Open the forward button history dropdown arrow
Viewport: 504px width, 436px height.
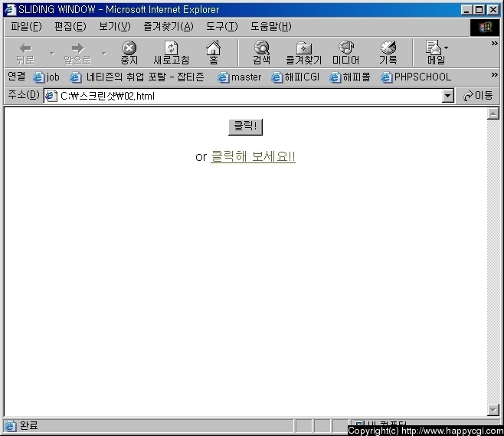(x=104, y=53)
